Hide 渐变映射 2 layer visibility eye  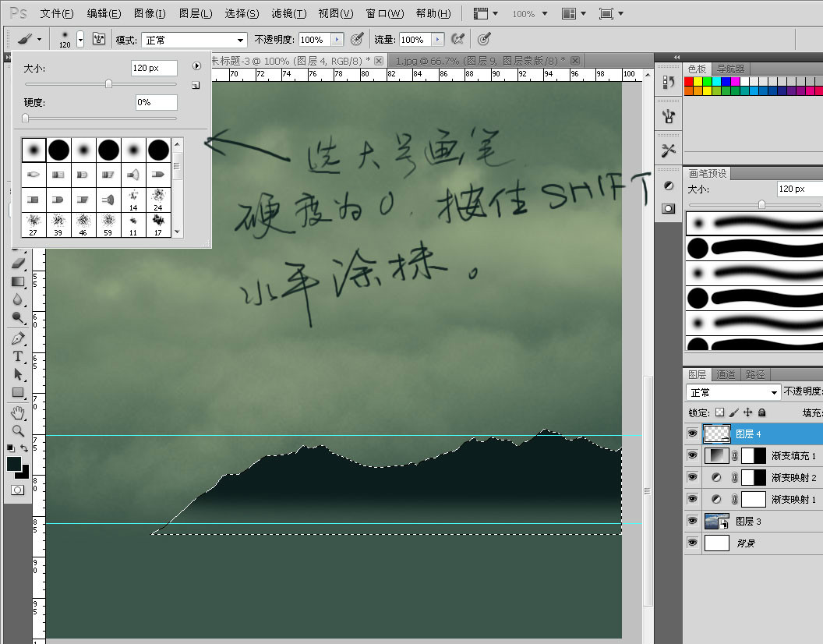click(692, 477)
